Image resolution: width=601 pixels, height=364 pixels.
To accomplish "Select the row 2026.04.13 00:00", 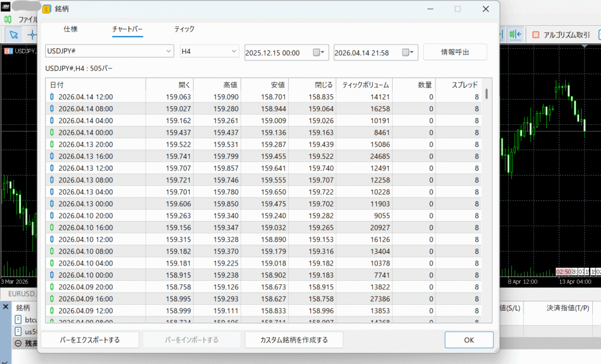I will tap(264, 203).
